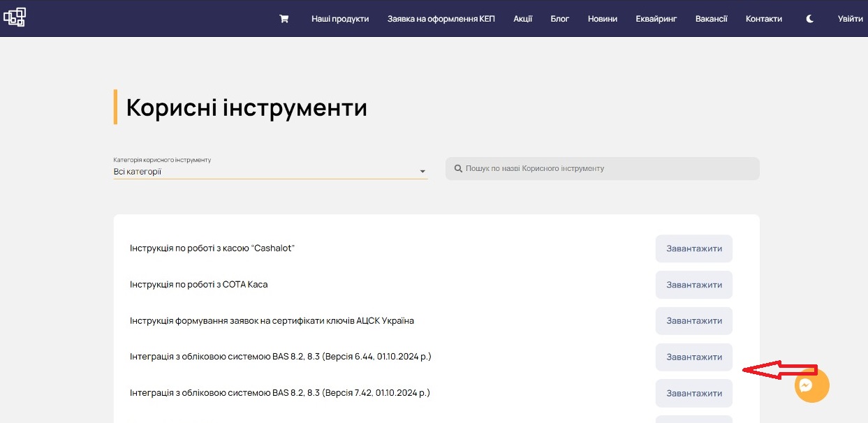Screen dimensions: 868x423
Task: Click text Інструкція формування заявок на сертифікати
Action: point(272,321)
